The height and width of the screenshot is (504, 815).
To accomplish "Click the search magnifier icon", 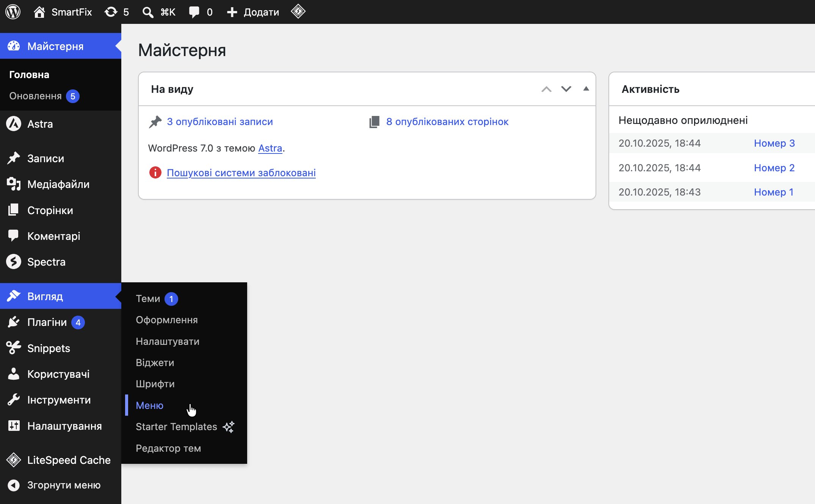I will 147,12.
